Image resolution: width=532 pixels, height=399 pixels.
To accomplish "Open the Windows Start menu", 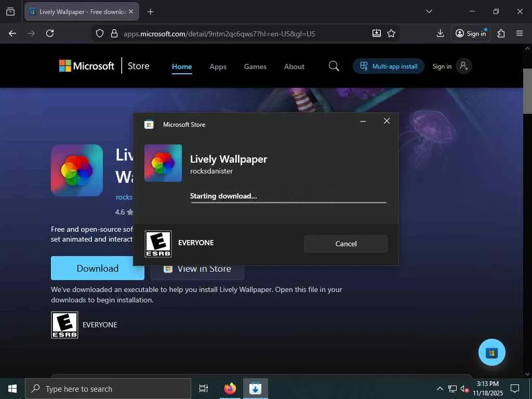I will [12, 389].
